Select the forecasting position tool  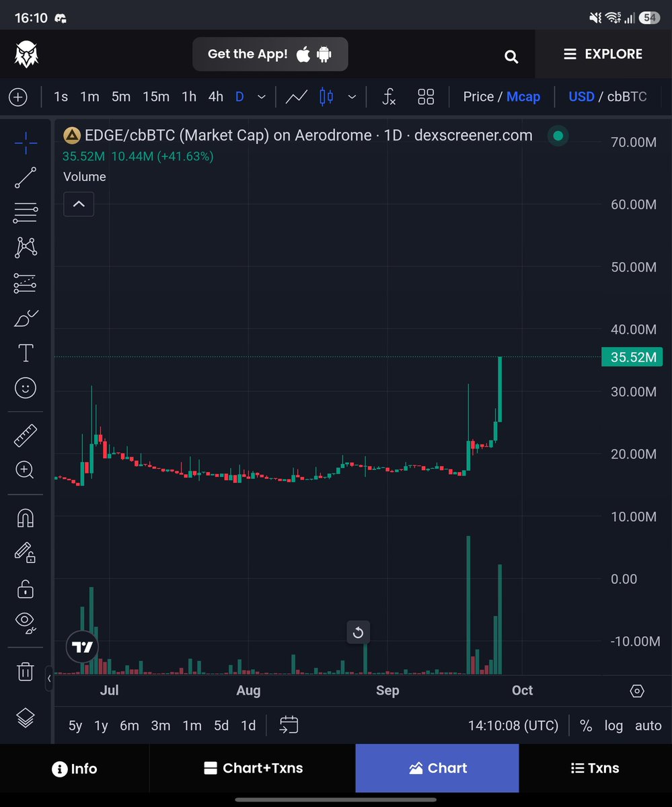point(26,283)
